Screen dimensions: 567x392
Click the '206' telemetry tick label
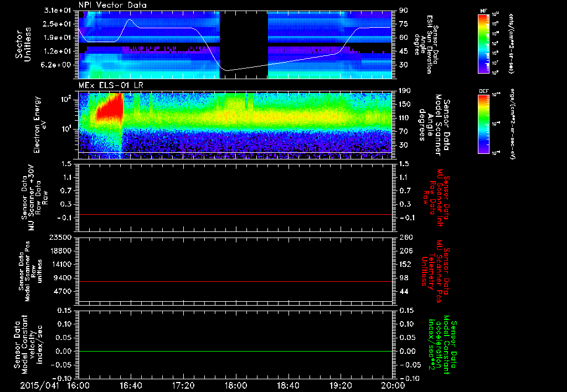tap(406, 251)
